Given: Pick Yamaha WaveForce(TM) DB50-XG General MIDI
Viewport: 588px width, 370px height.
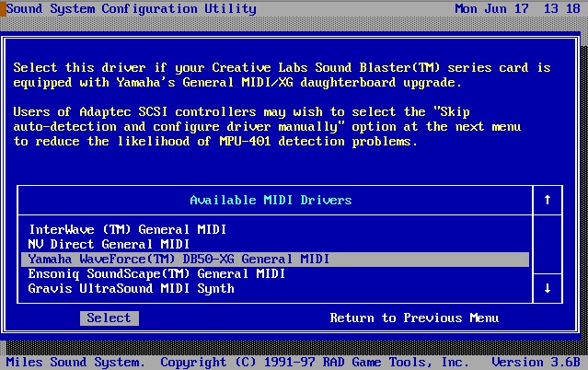Looking at the screenshot, I should [x=275, y=260].
